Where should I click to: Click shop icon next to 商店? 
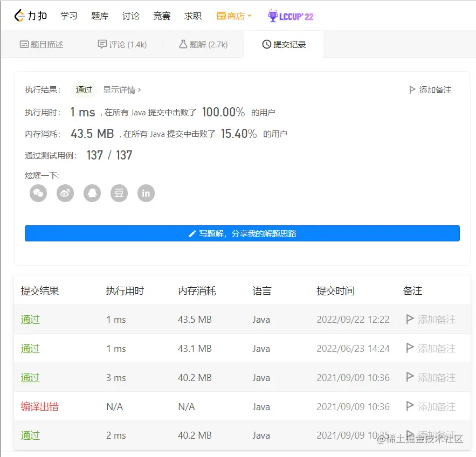(x=221, y=16)
